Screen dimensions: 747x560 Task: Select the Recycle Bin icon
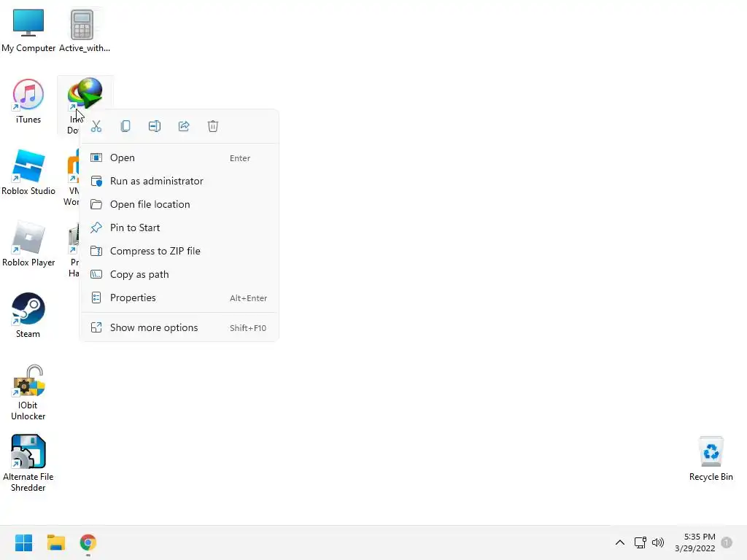tap(711, 459)
